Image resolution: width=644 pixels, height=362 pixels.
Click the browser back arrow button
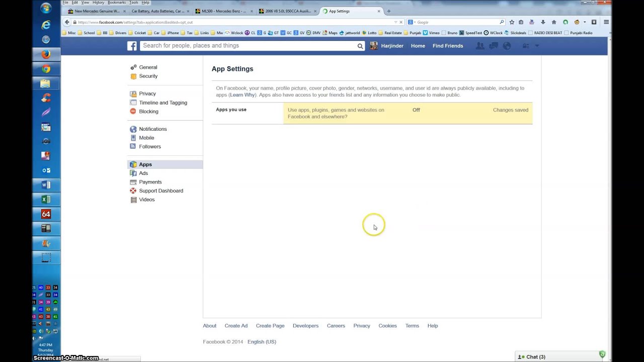point(67,22)
